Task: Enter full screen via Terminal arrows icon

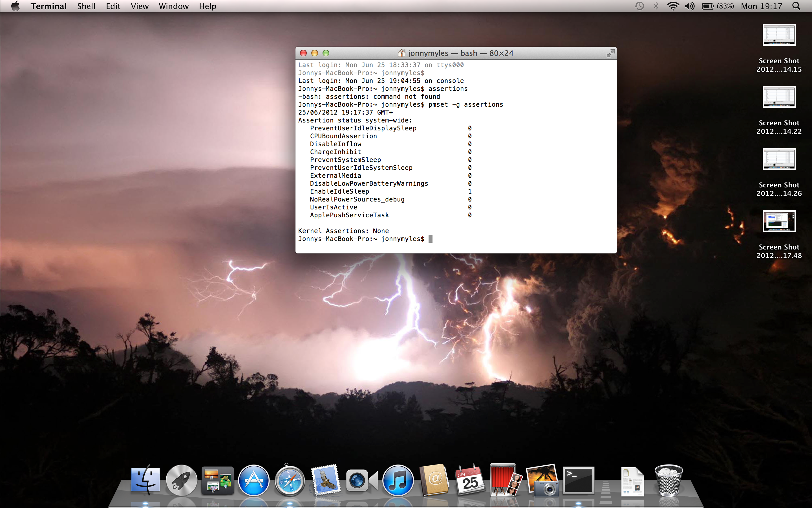Action: pyautogui.click(x=610, y=53)
